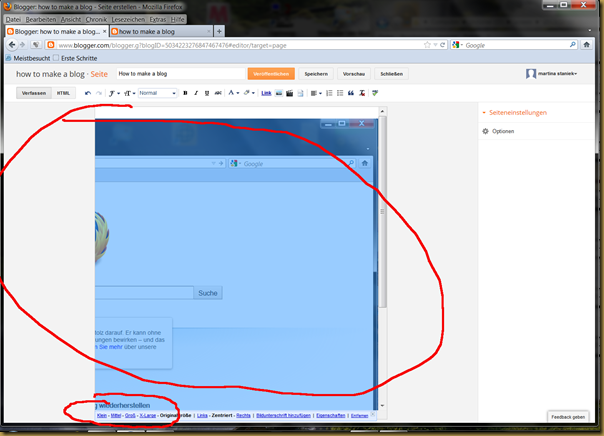The height and width of the screenshot is (436, 604).
Task: Click the Feedback geben button
Action: click(x=568, y=417)
